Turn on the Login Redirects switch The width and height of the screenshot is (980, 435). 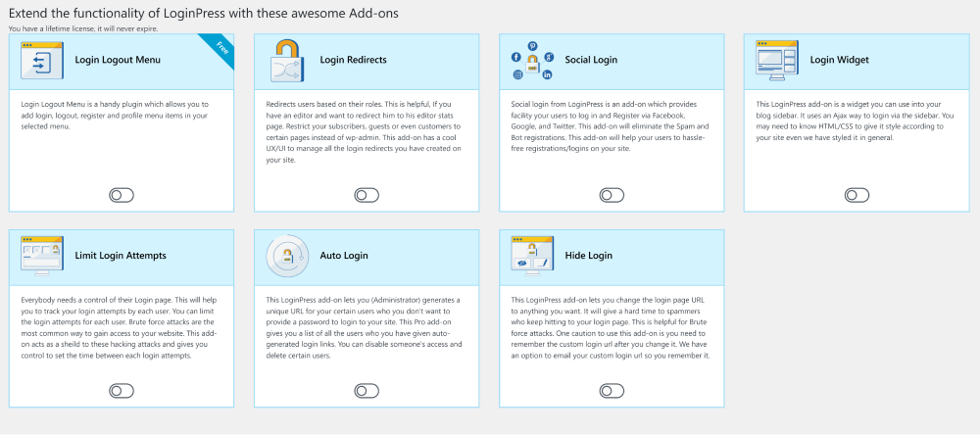point(367,196)
